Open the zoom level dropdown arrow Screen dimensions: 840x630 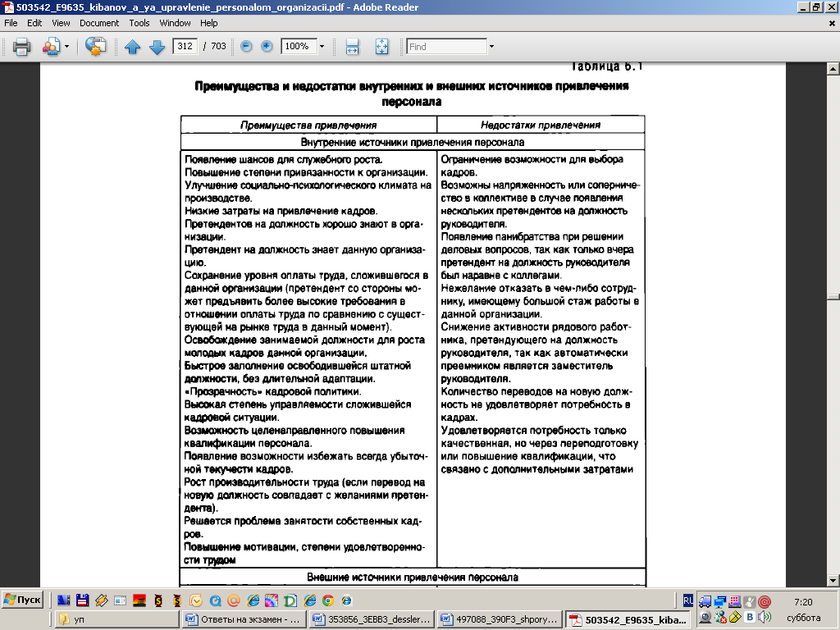tap(322, 47)
